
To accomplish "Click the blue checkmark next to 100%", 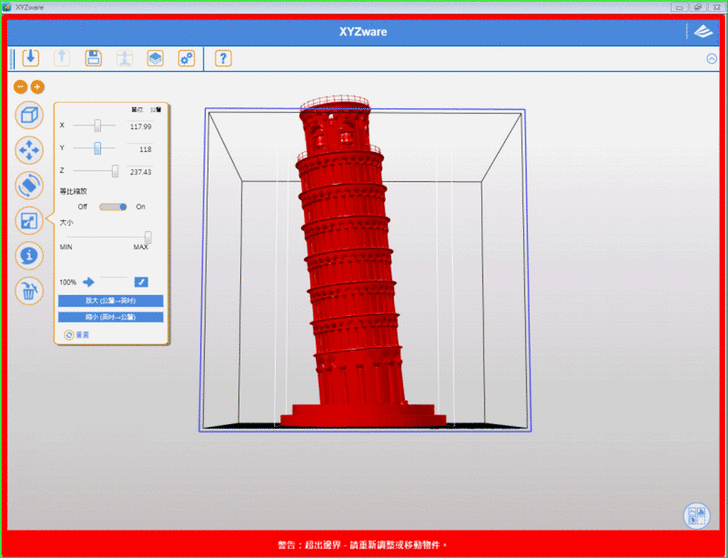I will click(141, 282).
